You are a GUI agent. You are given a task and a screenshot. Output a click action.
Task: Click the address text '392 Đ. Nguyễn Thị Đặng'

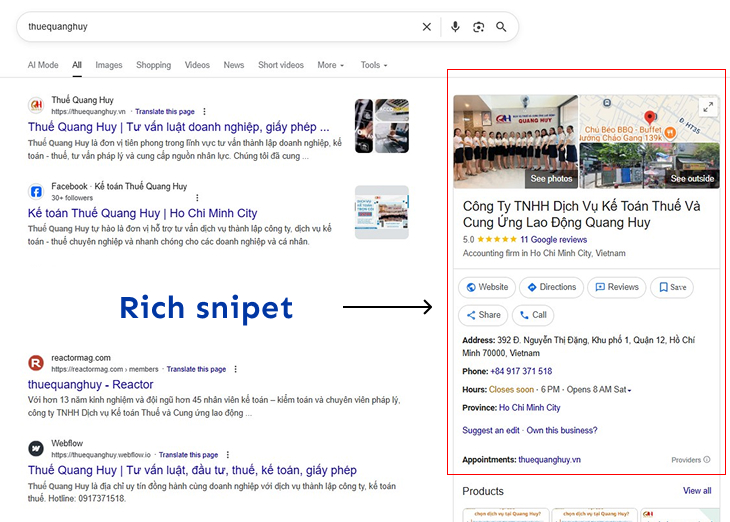tap(578, 347)
